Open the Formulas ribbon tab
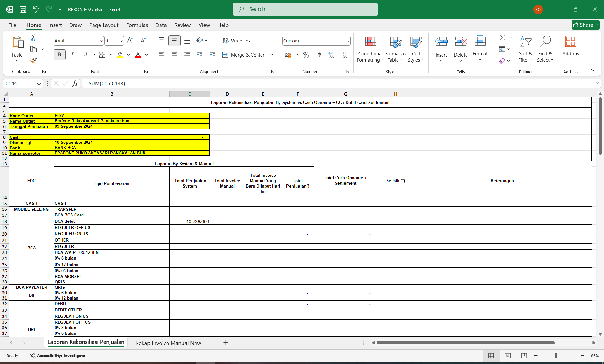Image resolution: width=604 pixels, height=364 pixels. point(137,25)
